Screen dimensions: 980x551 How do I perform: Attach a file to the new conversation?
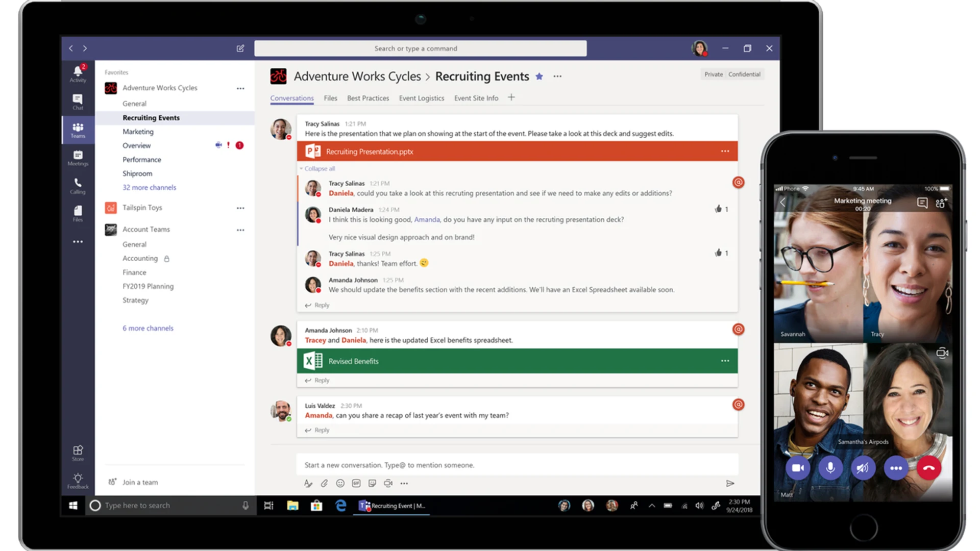324,483
